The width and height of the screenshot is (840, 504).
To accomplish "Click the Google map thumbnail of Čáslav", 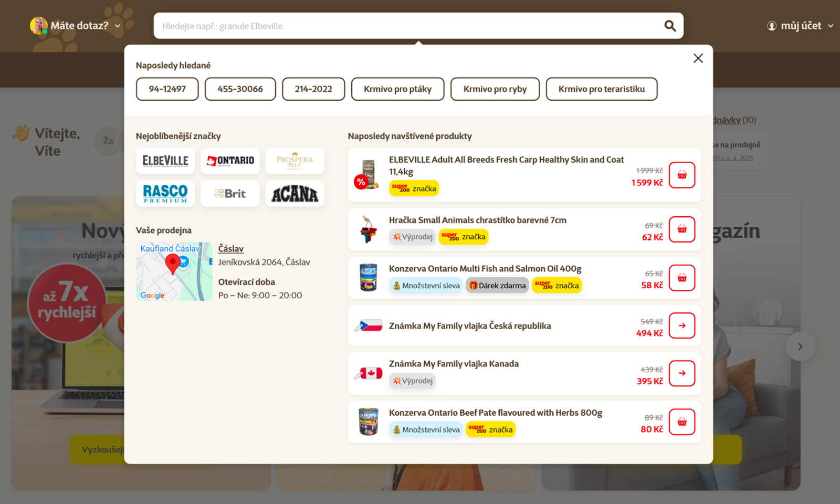I will [174, 271].
